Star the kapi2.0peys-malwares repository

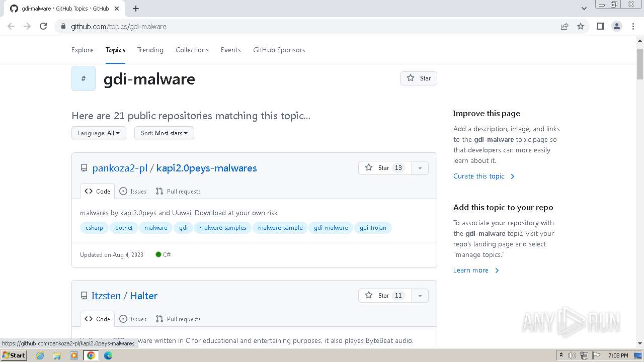point(385,168)
